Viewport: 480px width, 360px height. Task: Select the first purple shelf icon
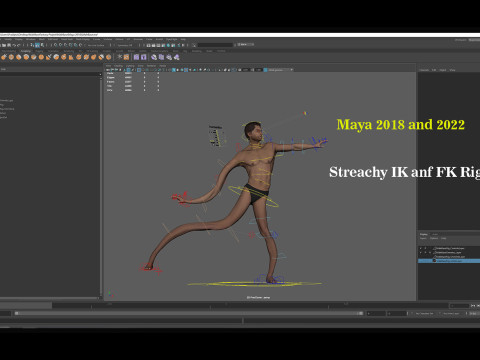[136, 57]
